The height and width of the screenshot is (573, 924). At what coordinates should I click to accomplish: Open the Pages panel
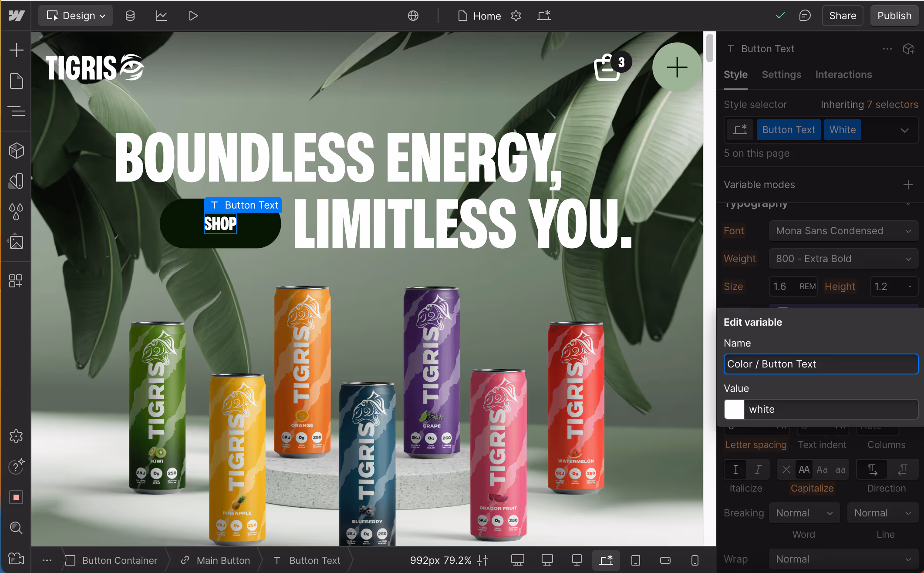point(16,81)
